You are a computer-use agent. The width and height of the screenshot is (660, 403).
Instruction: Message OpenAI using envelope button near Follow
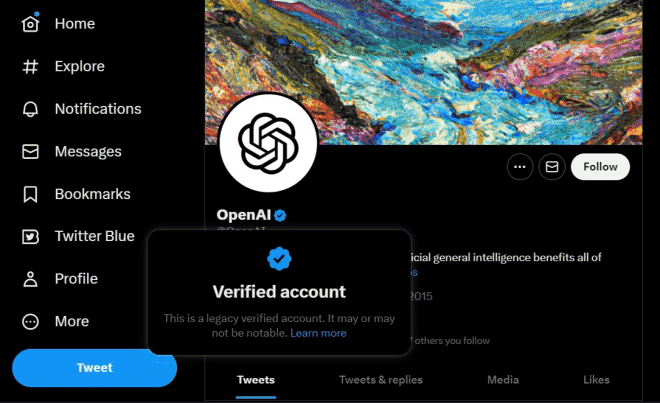(x=552, y=167)
